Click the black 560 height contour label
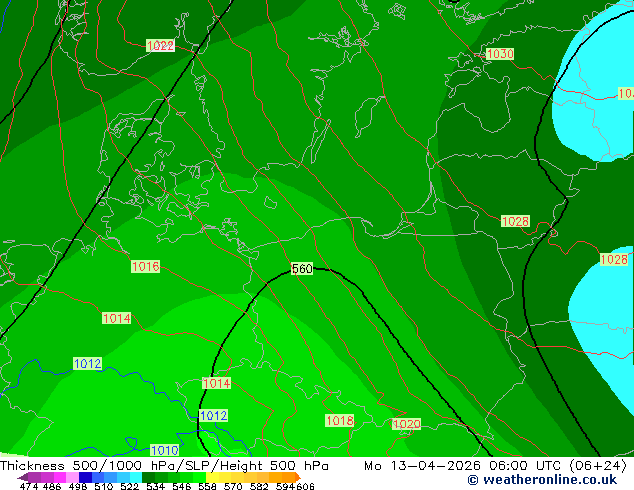 pyautogui.click(x=302, y=268)
